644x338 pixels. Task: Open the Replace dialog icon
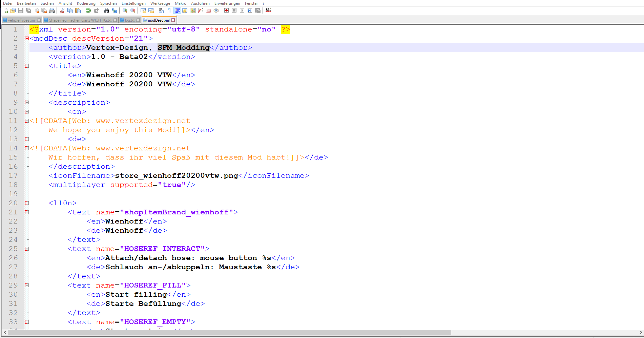115,10
